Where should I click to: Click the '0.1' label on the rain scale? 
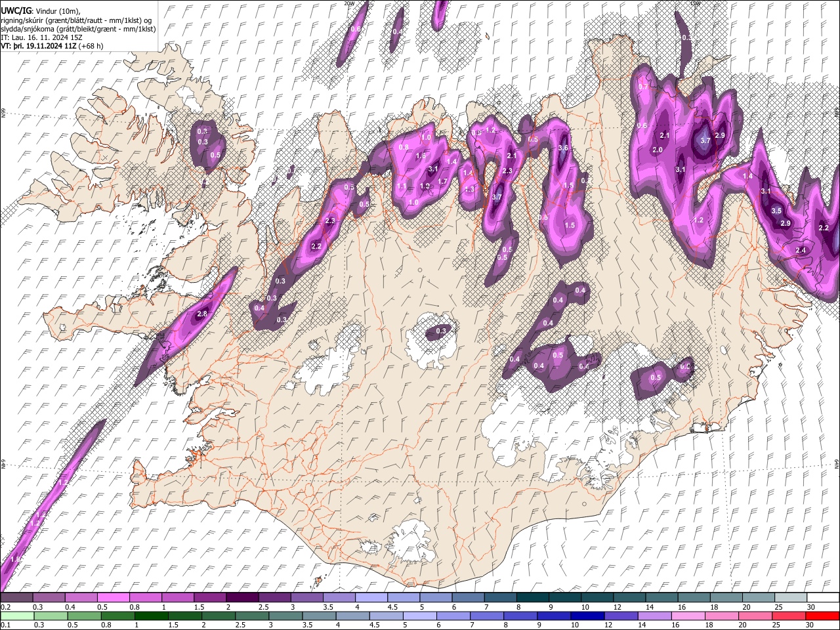(5, 625)
